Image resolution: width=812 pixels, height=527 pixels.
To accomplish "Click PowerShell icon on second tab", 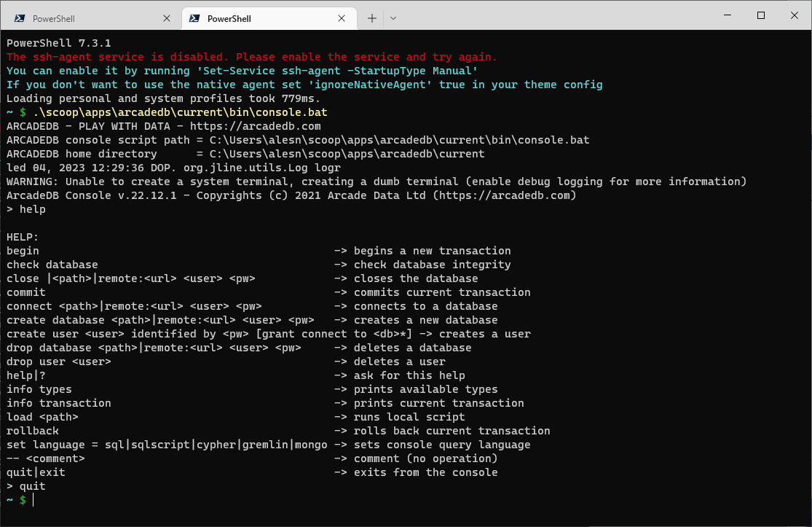I will point(194,18).
